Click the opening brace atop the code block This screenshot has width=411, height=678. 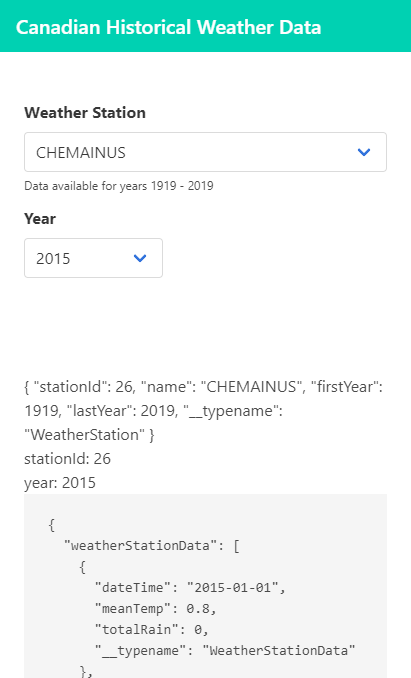52,524
